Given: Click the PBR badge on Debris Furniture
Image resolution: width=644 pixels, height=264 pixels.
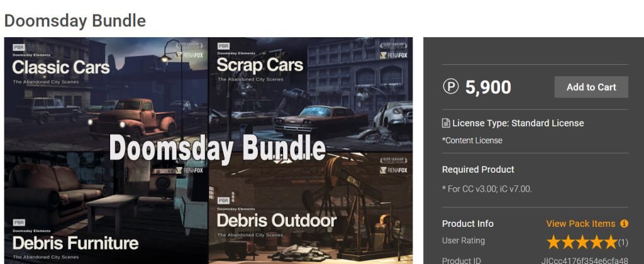Looking at the screenshot, I should click(19, 222).
